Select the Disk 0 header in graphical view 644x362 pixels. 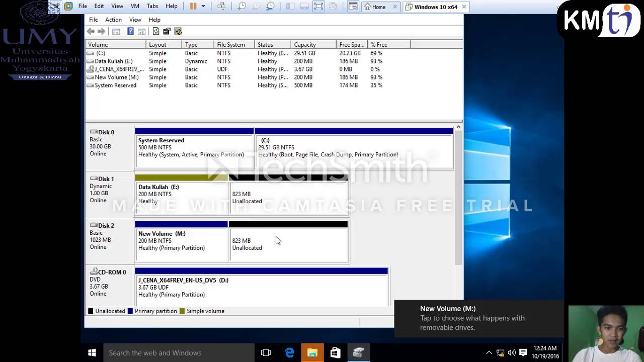(x=110, y=148)
